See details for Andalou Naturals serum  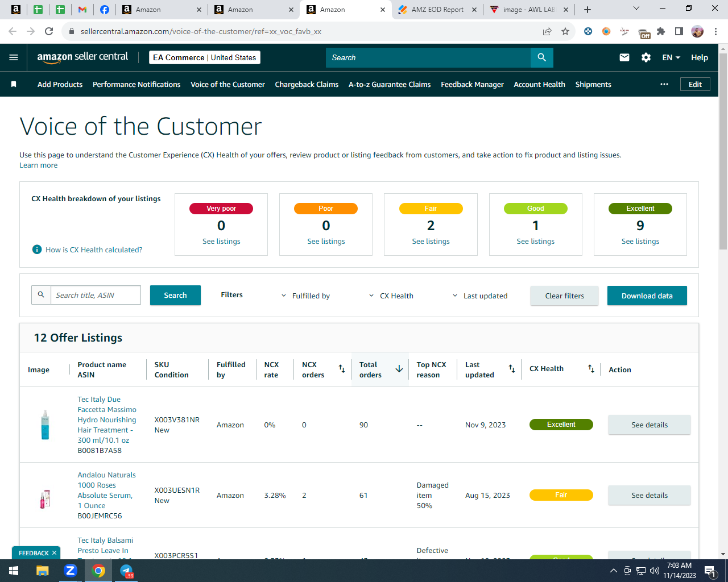(x=650, y=495)
